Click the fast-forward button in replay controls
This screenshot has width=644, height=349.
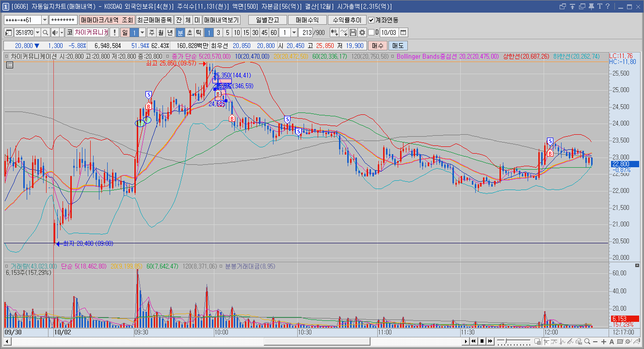[x=490, y=341]
